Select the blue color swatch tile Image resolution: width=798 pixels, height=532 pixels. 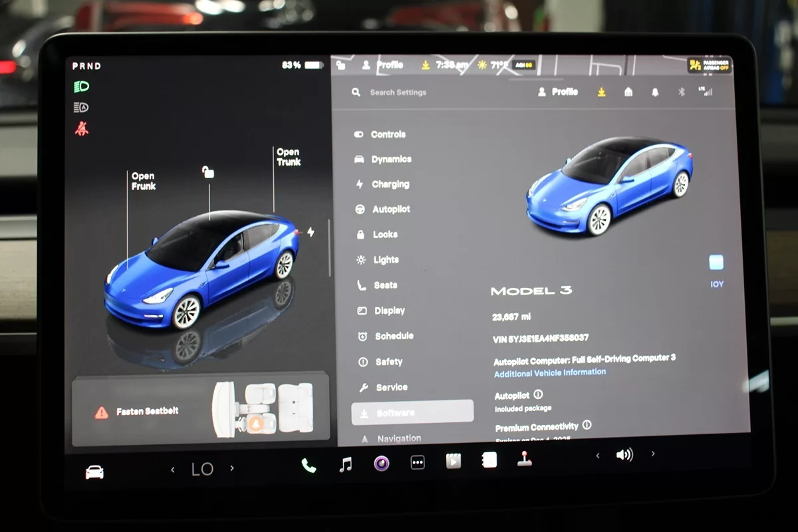coord(716,263)
